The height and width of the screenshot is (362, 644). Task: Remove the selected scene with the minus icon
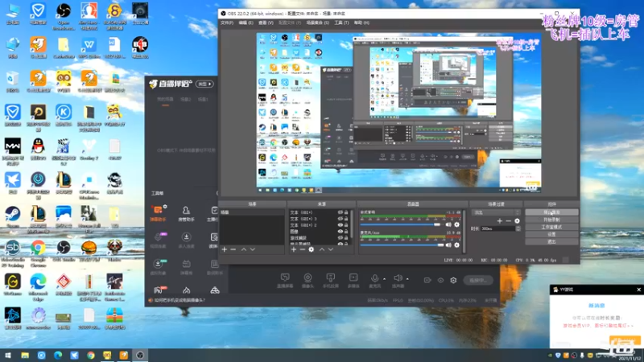(x=233, y=249)
